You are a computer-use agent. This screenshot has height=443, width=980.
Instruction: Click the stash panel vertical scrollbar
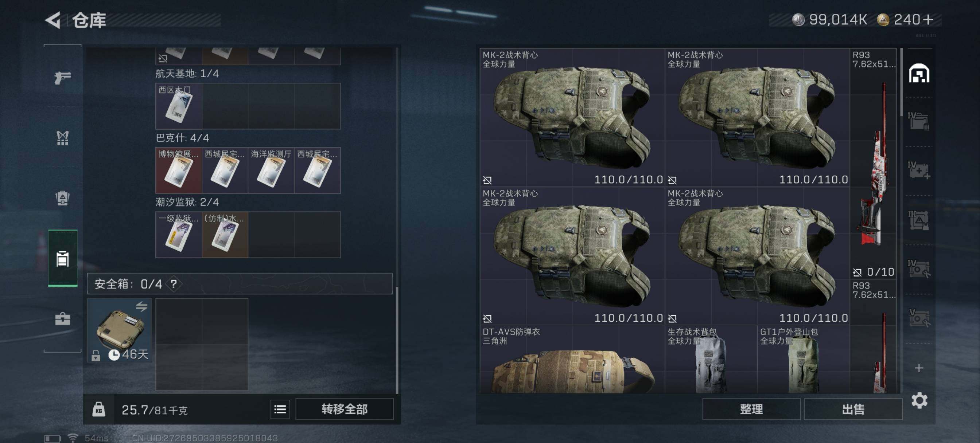(901, 82)
